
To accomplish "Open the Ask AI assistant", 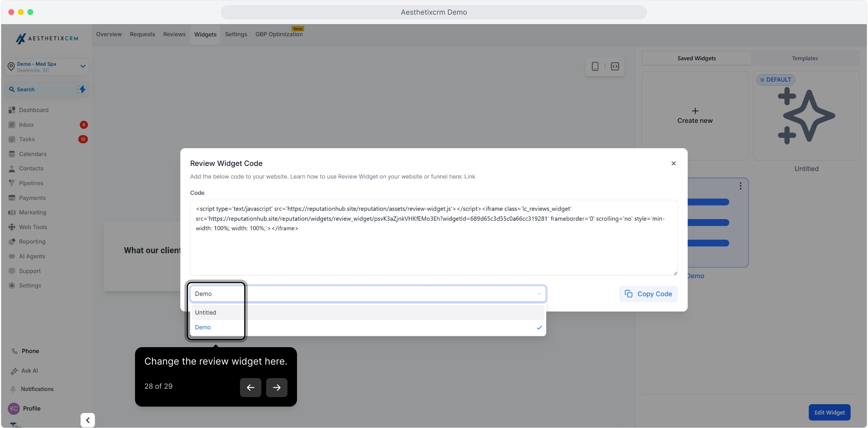I will point(25,371).
